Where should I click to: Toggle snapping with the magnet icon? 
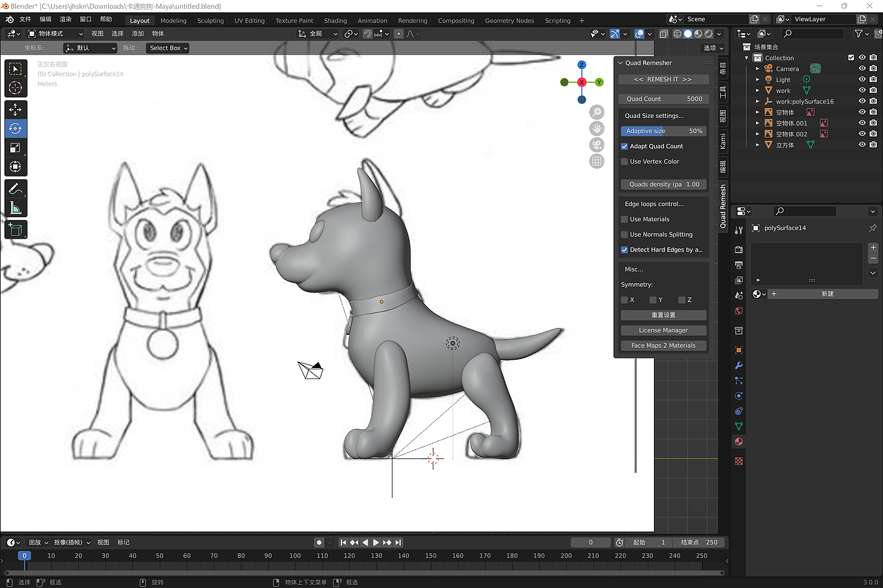pos(368,34)
